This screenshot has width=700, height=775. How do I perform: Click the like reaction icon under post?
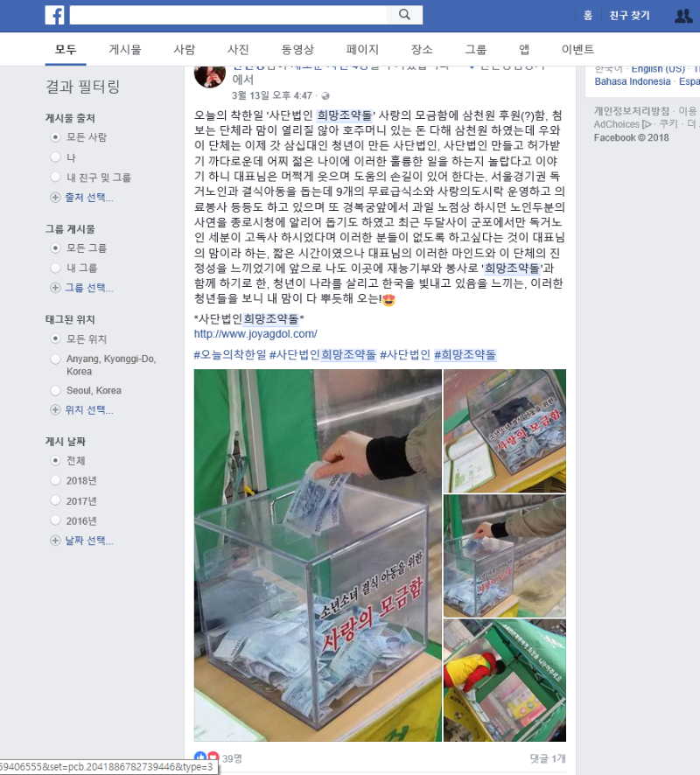pyautogui.click(x=199, y=757)
